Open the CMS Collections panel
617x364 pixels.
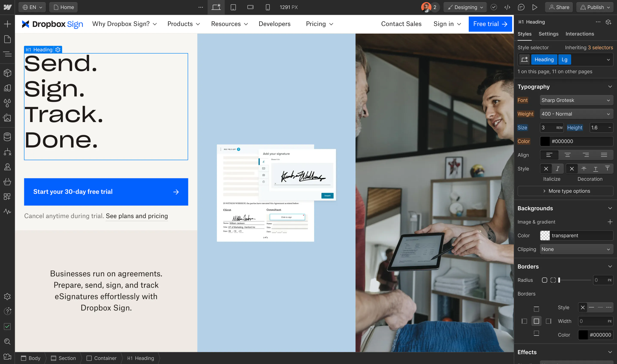(7, 137)
